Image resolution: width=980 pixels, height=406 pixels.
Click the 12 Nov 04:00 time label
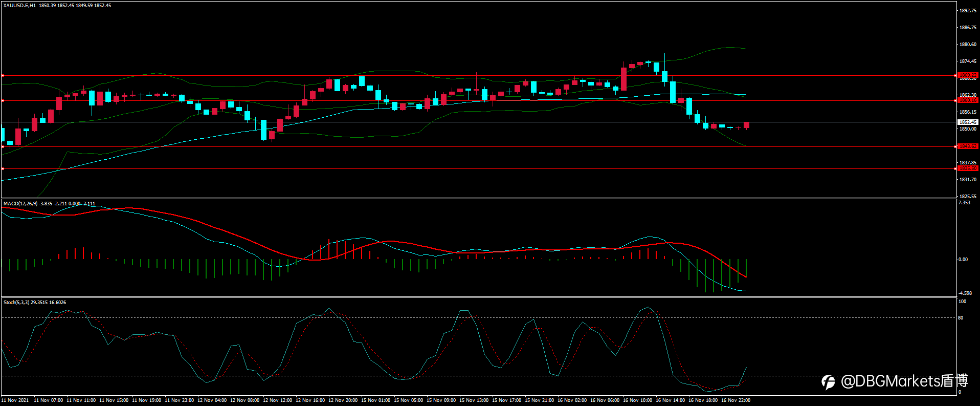point(212,400)
